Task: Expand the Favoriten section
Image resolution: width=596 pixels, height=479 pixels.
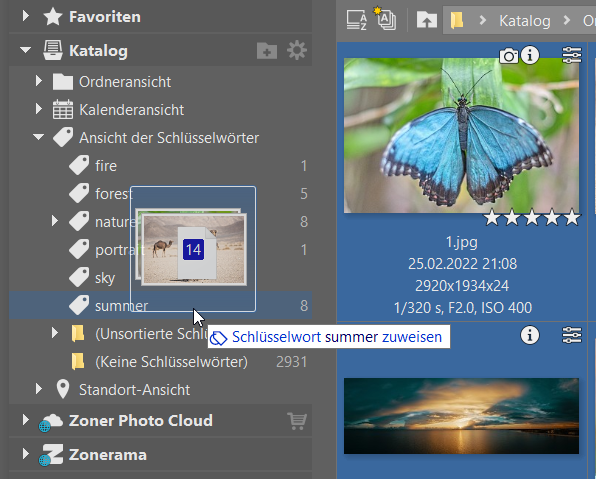Action: [25, 16]
